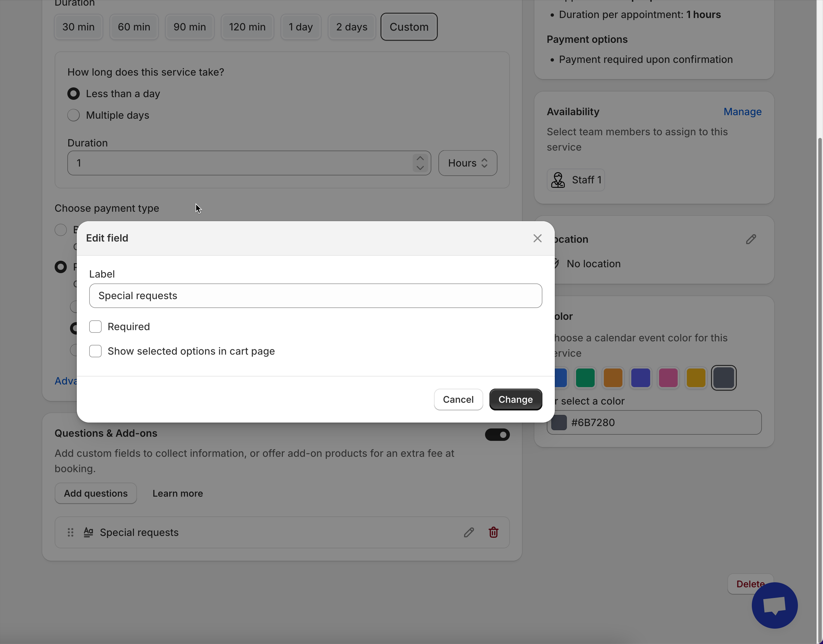Choose the 90 min duration option
This screenshot has width=823, height=644.
coord(189,27)
